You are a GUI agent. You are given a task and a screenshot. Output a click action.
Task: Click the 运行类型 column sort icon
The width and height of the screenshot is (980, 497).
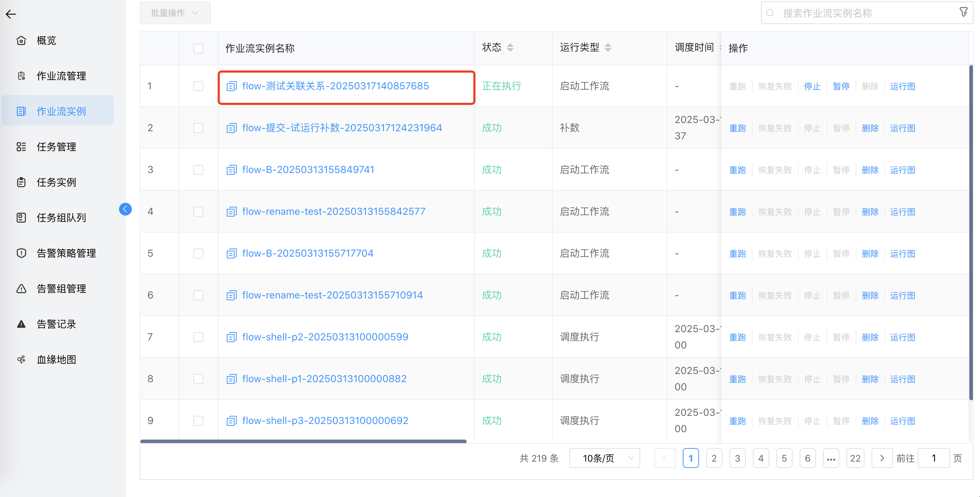[x=608, y=48]
